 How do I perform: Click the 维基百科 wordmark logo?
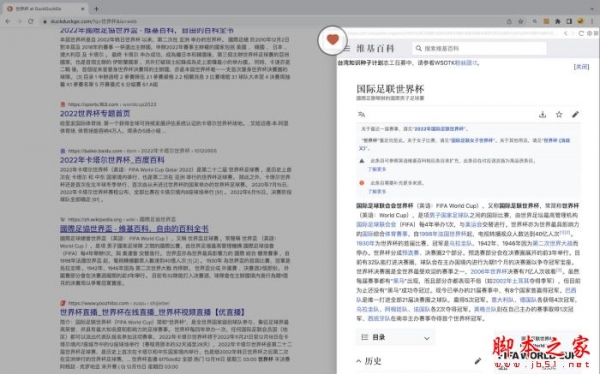(375, 48)
